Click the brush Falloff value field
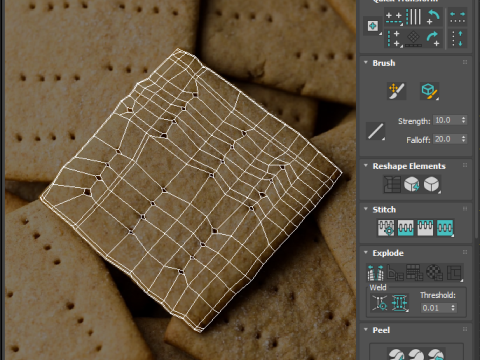480x360 pixels. [447, 139]
